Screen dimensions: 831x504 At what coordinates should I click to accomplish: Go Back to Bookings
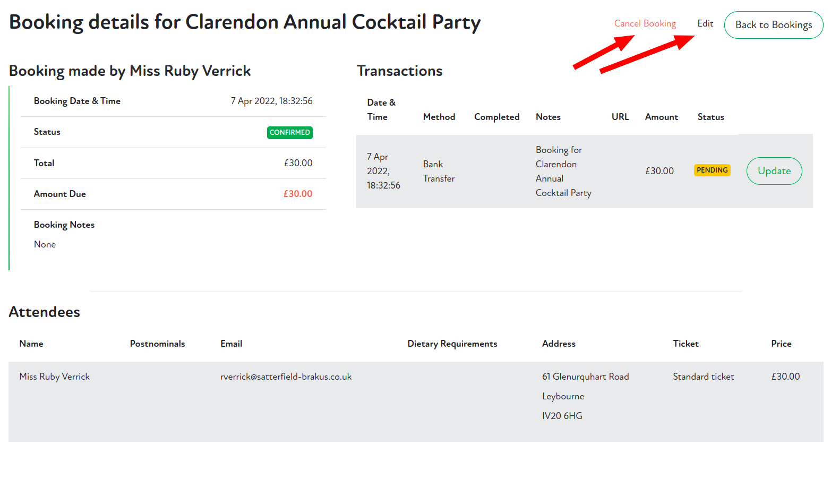tap(773, 25)
